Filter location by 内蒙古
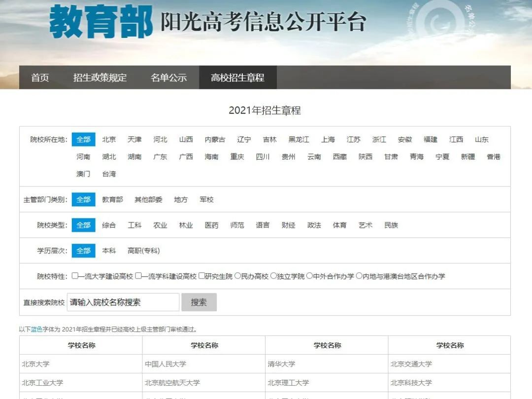Screen dimensions: 532x399 click(x=215, y=140)
